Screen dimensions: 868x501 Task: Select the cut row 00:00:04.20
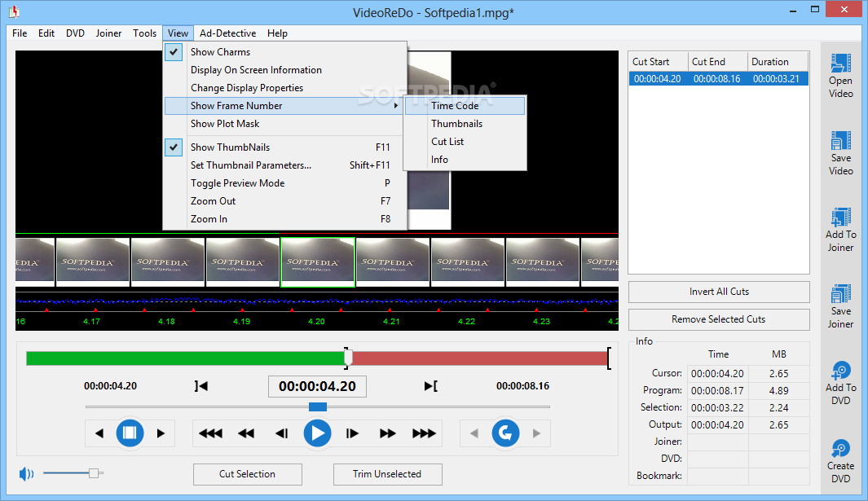click(x=719, y=78)
